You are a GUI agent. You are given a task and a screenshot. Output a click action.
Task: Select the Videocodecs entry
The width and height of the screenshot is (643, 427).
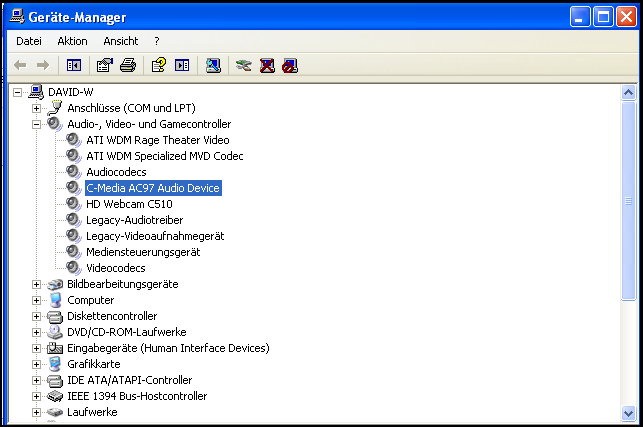(116, 268)
